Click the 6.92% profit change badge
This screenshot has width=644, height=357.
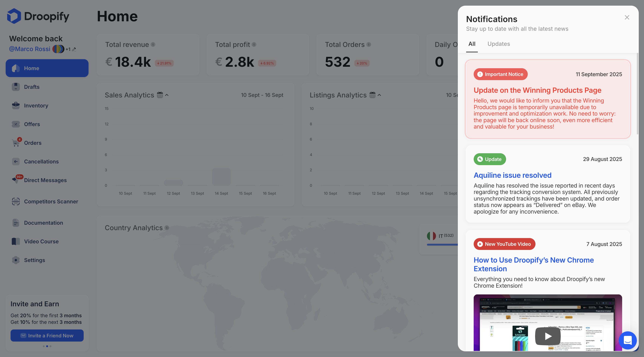click(267, 63)
